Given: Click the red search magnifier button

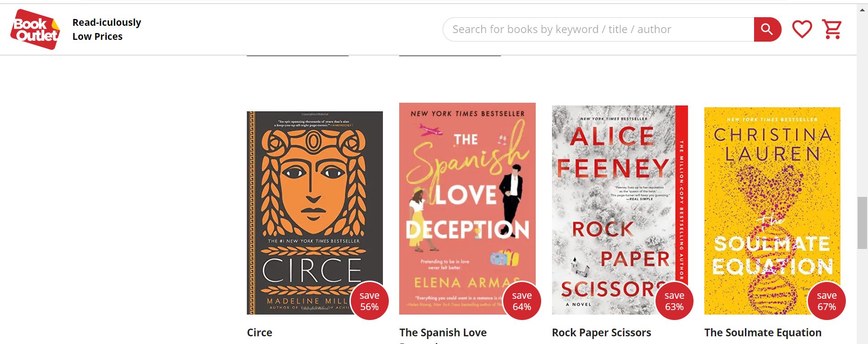Looking at the screenshot, I should click(x=767, y=29).
